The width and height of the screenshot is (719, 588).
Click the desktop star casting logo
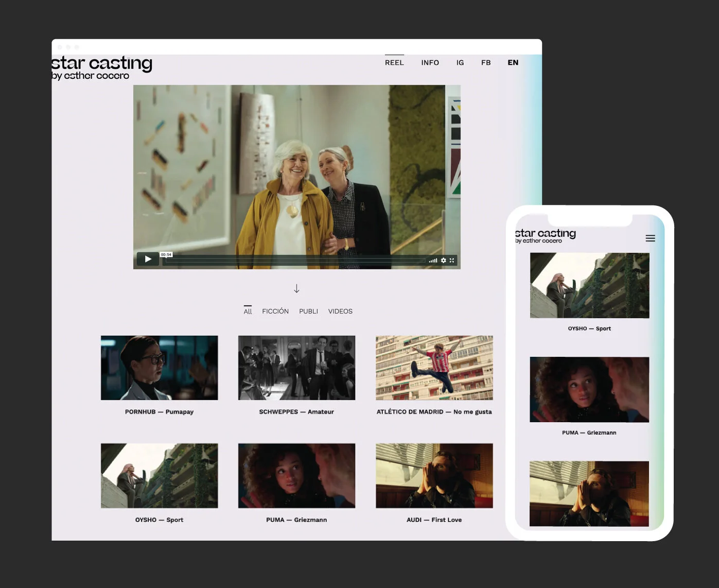(x=102, y=68)
